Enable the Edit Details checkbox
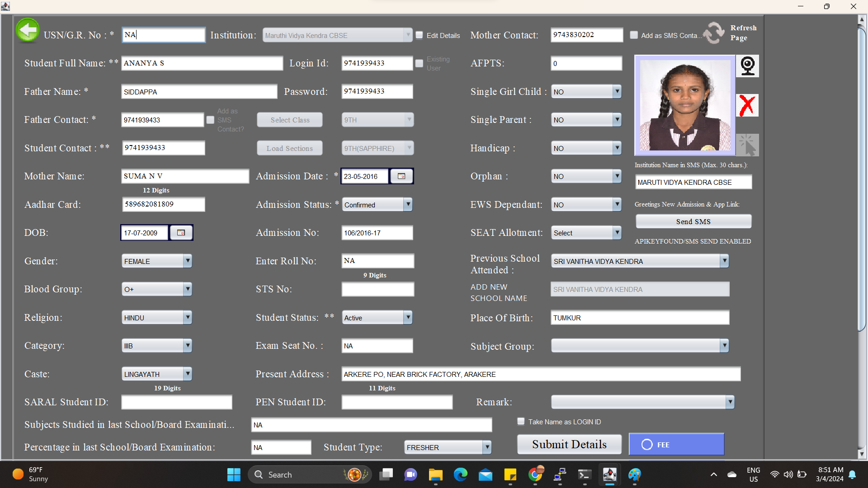Image resolution: width=868 pixels, height=488 pixels. pyautogui.click(x=420, y=35)
